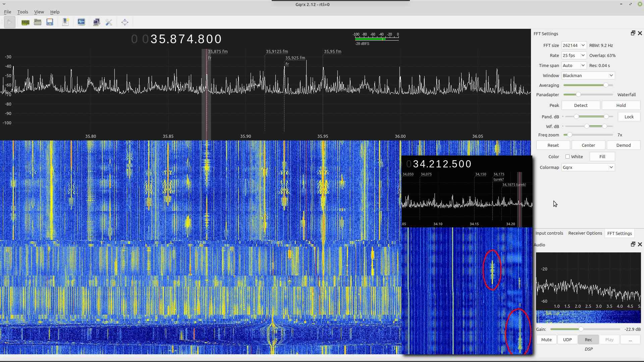Open the Tools menu

(22, 12)
